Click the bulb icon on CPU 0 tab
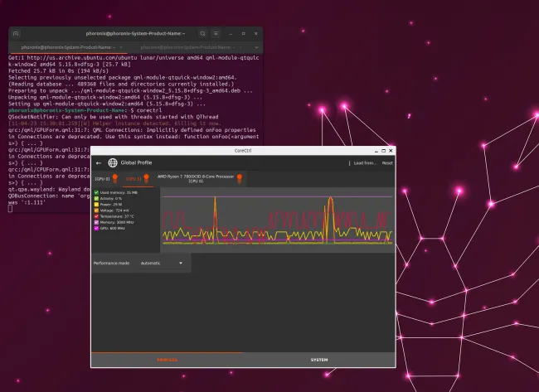 pos(240,178)
